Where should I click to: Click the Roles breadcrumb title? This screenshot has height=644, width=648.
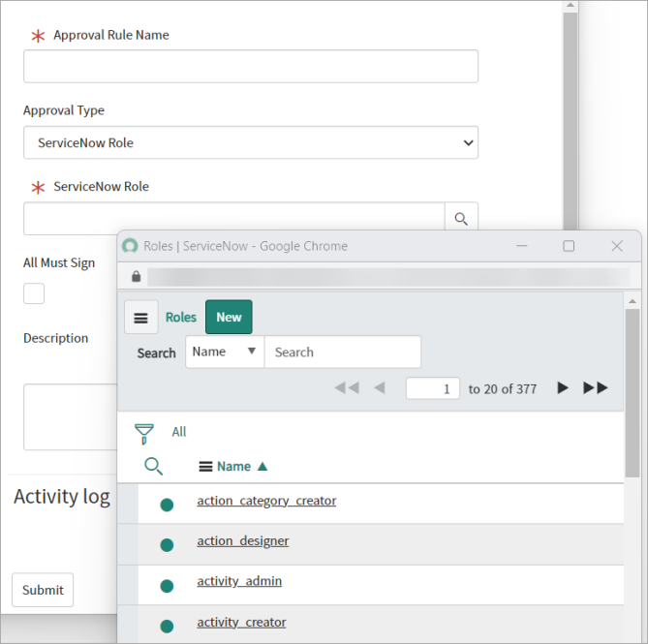(180, 317)
